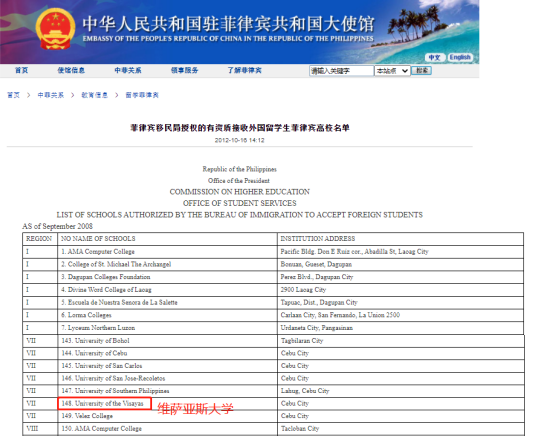Open the 首页 navigation menu item
The width and height of the screenshot is (548, 437).
pos(21,70)
